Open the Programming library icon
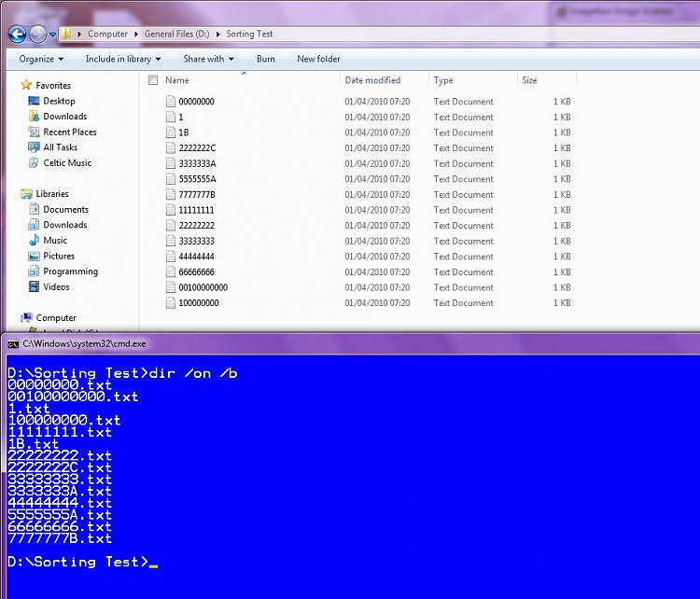This screenshot has height=599, width=700. tap(34, 271)
